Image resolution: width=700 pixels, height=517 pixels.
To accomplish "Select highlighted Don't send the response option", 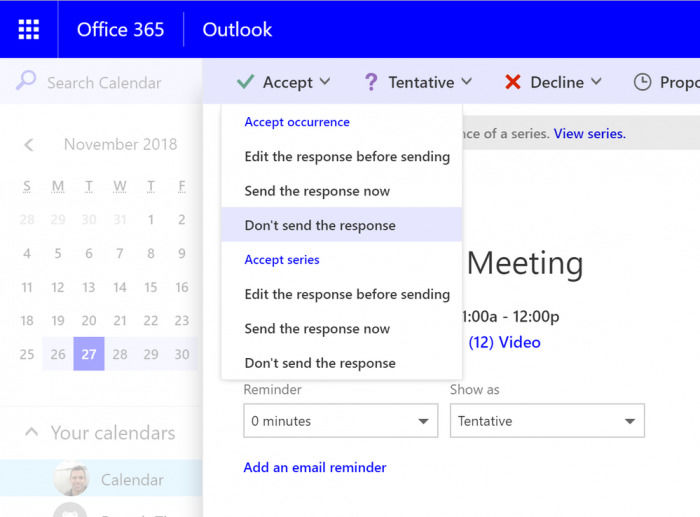I will (x=342, y=225).
